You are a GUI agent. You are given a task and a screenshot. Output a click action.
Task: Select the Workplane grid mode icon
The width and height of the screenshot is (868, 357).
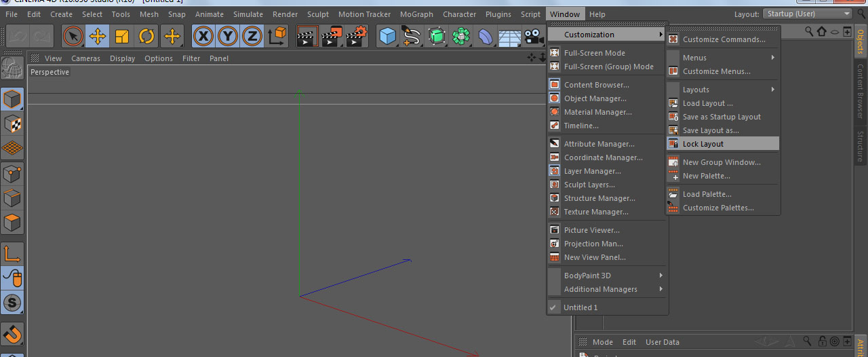[12, 149]
